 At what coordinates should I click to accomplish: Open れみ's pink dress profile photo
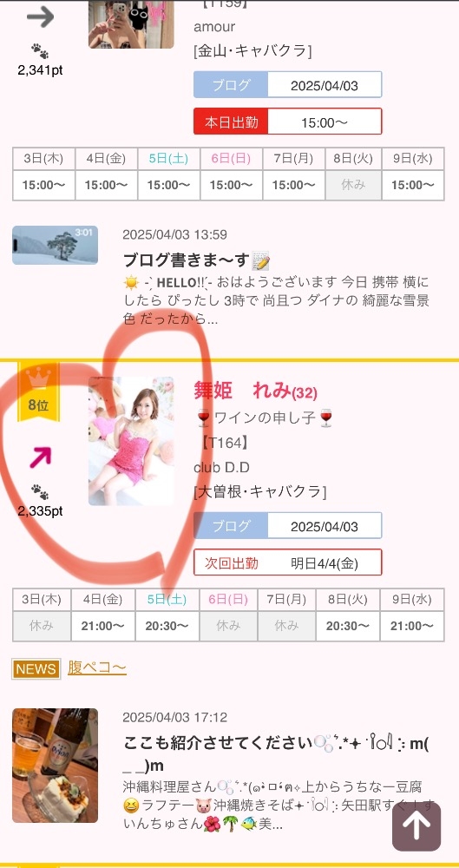coord(131,441)
